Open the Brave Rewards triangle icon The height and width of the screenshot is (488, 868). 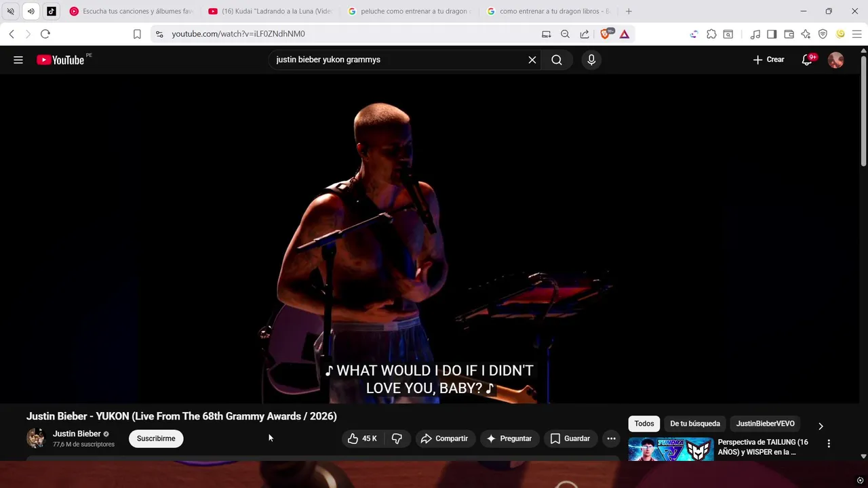[625, 34]
